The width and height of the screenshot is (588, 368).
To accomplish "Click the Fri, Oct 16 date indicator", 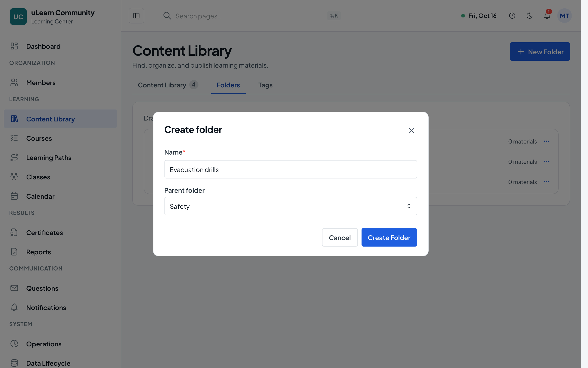I will tap(479, 16).
